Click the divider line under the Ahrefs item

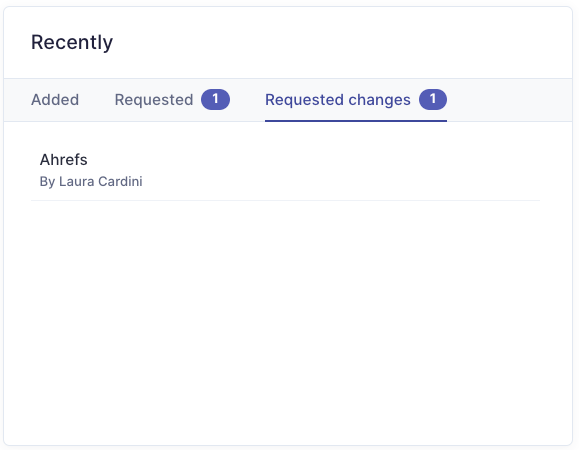pos(285,200)
